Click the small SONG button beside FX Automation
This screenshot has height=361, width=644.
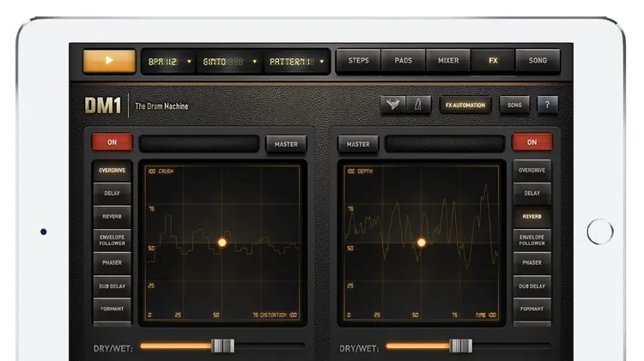[x=514, y=105]
